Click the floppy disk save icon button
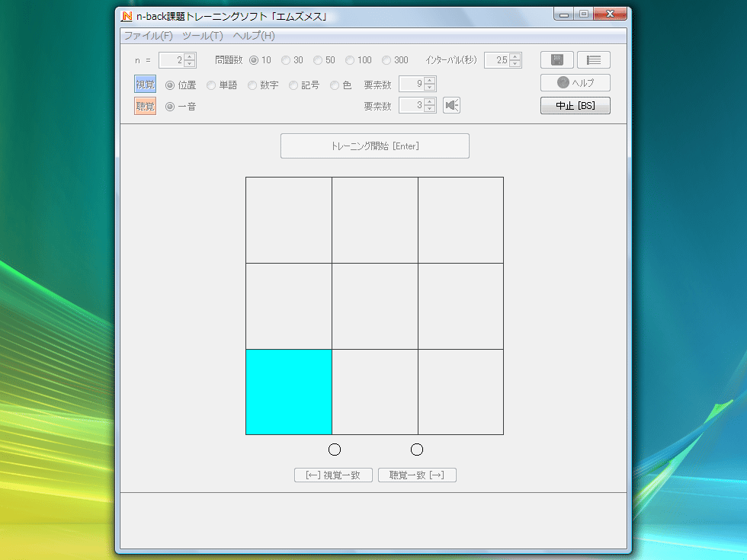The height and width of the screenshot is (560, 747). [556, 60]
